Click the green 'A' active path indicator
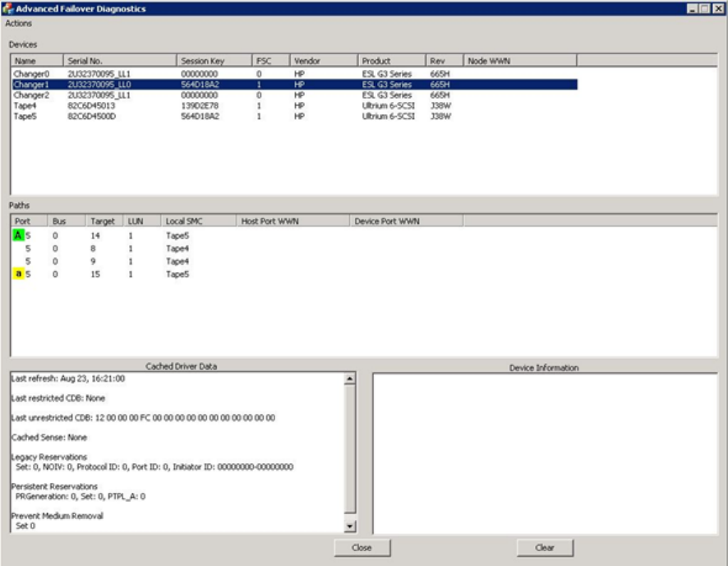The height and width of the screenshot is (566, 728). pyautogui.click(x=18, y=235)
